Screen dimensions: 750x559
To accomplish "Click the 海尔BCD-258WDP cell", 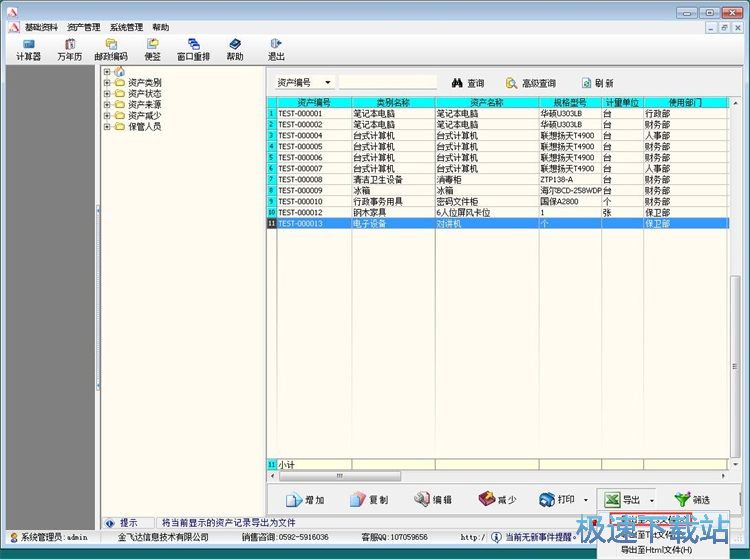I will [x=570, y=190].
